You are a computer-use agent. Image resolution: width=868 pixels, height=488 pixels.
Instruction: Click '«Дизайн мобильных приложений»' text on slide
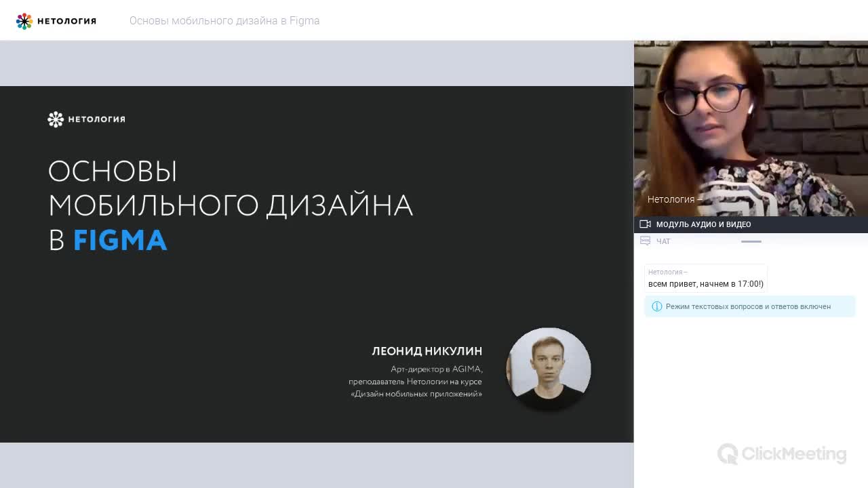click(416, 394)
